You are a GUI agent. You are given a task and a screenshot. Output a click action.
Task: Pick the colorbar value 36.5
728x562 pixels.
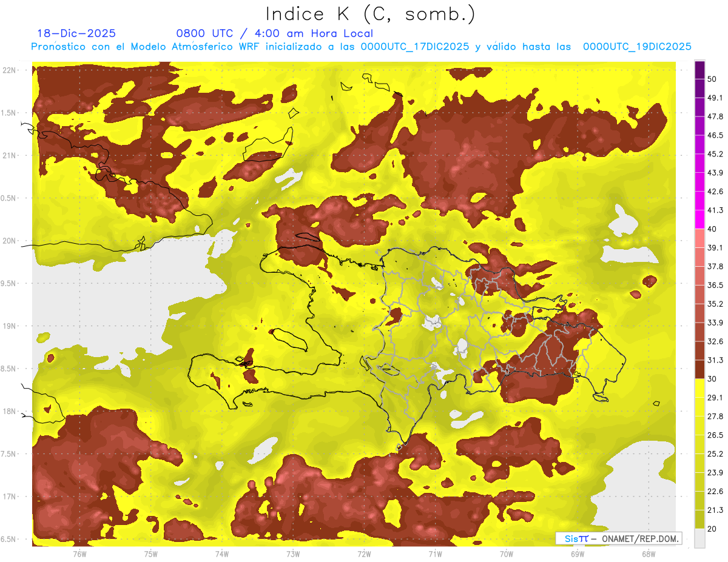click(x=716, y=285)
